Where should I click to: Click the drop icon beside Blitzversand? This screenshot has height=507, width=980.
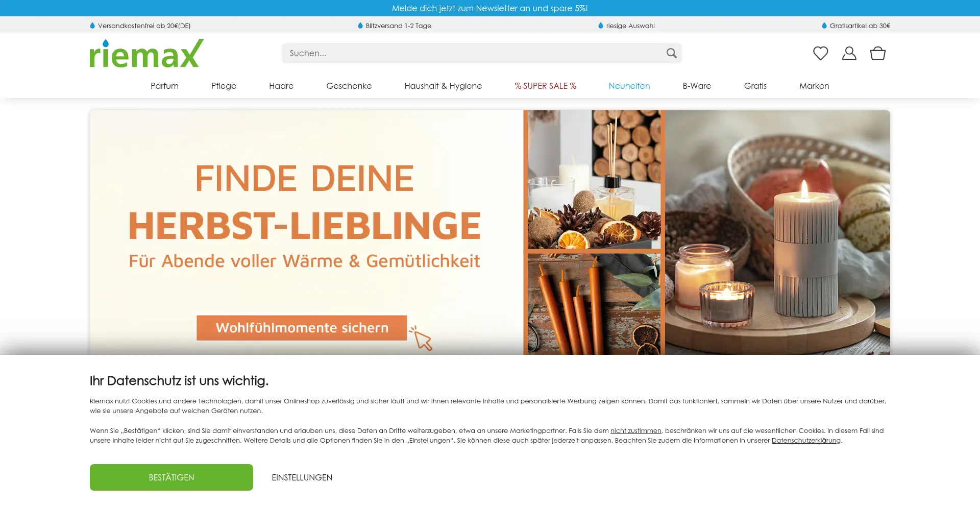point(360,26)
